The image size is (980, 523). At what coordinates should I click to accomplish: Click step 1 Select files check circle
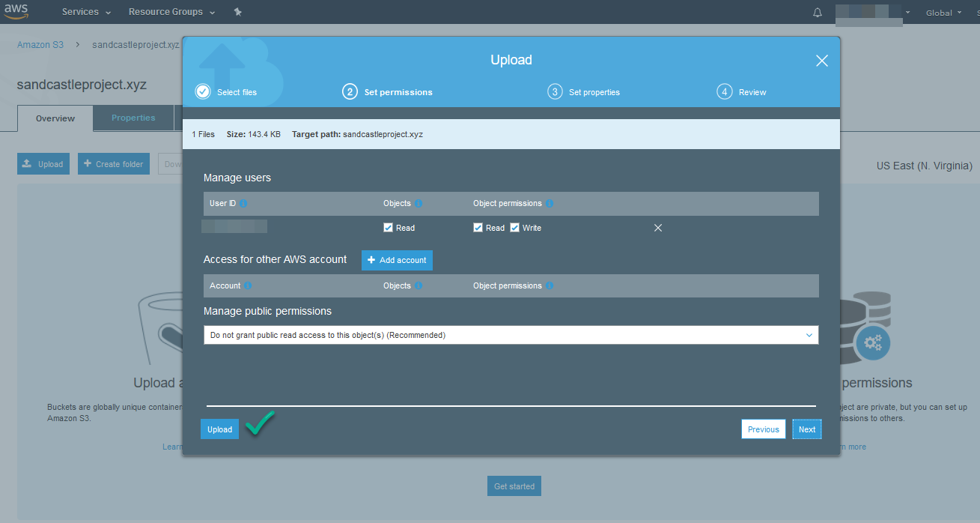203,91
